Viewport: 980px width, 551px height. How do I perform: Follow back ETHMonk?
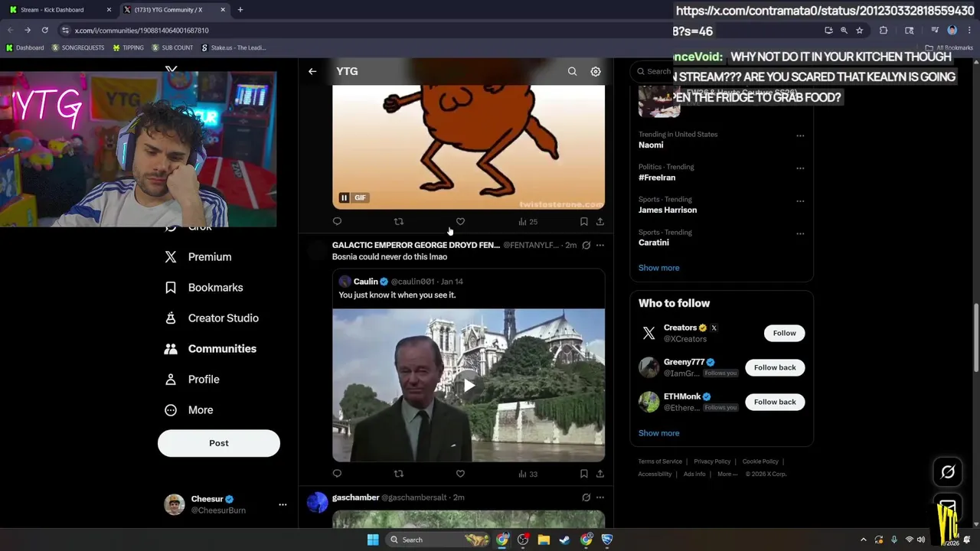tap(775, 402)
